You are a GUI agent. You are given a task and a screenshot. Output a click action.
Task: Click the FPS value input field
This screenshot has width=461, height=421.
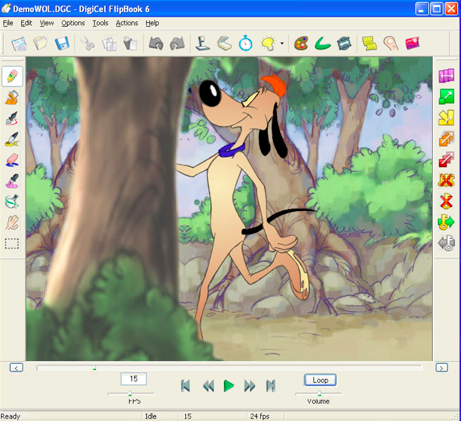[x=134, y=379]
